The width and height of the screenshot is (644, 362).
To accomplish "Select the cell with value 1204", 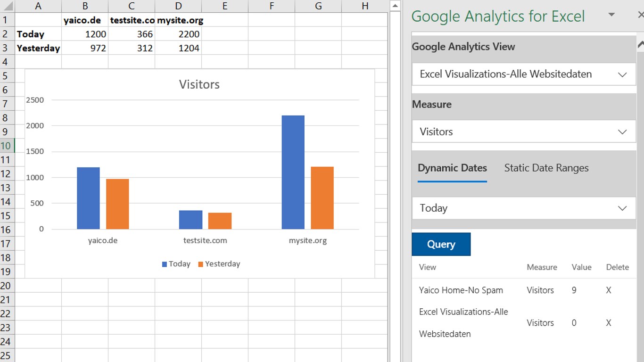I will (x=178, y=48).
